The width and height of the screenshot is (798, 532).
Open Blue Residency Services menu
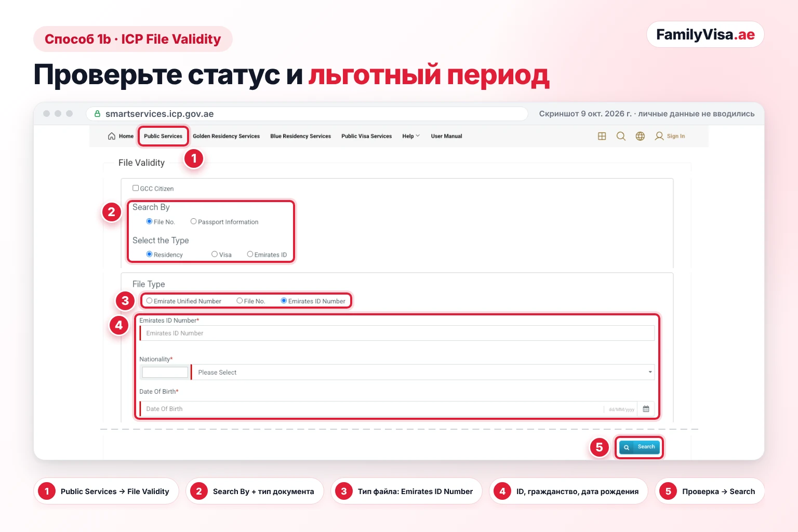point(300,136)
